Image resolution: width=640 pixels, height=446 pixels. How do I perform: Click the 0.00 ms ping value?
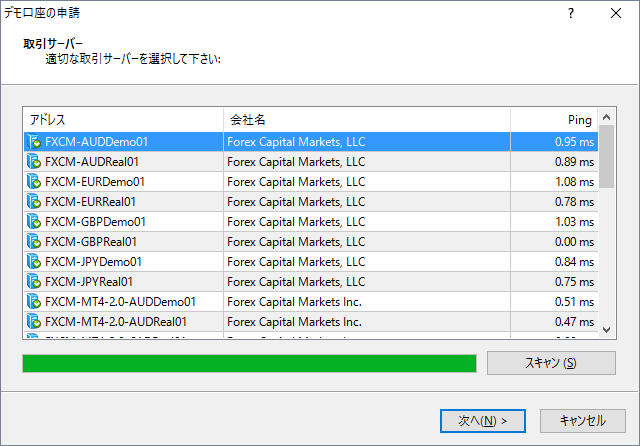[x=574, y=242]
